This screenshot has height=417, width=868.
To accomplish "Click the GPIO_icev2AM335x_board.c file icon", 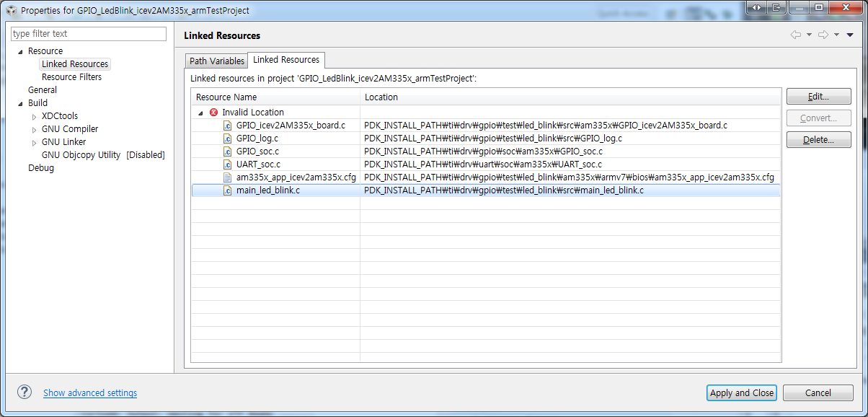I will [x=228, y=126].
